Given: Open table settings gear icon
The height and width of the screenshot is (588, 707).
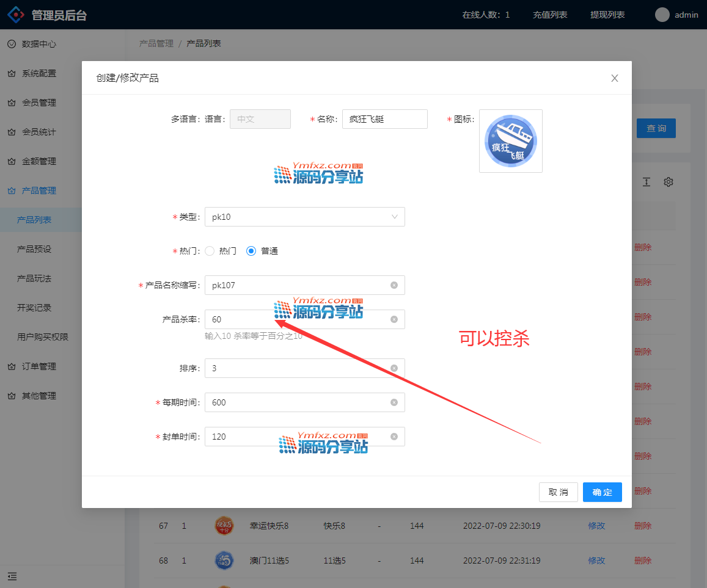Looking at the screenshot, I should tap(669, 182).
